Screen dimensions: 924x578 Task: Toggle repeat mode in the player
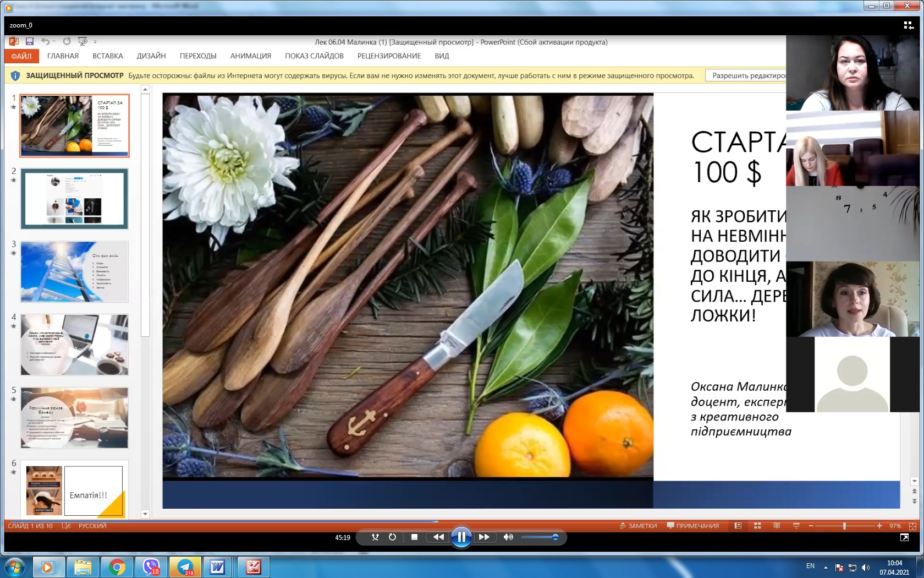[x=392, y=537]
